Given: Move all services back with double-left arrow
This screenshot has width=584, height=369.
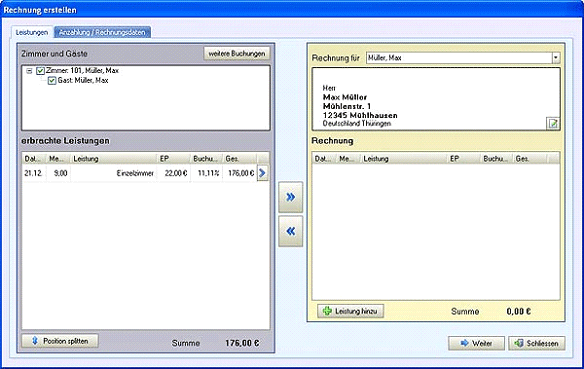Looking at the screenshot, I should coord(291,231).
